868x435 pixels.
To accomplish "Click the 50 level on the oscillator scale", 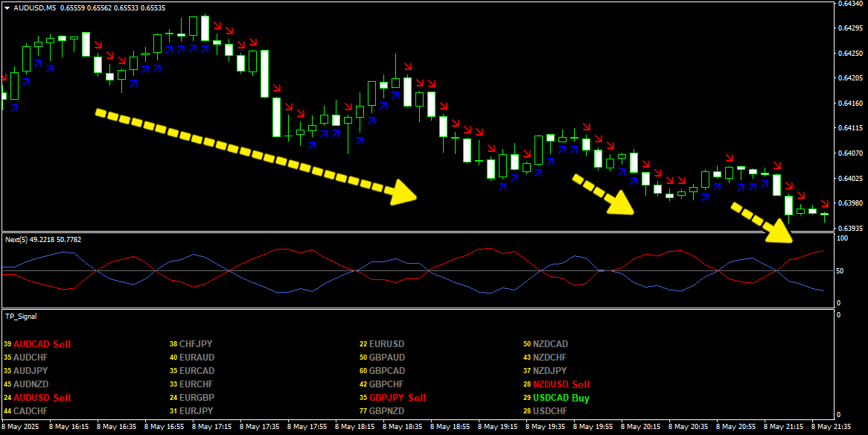I will tap(842, 270).
